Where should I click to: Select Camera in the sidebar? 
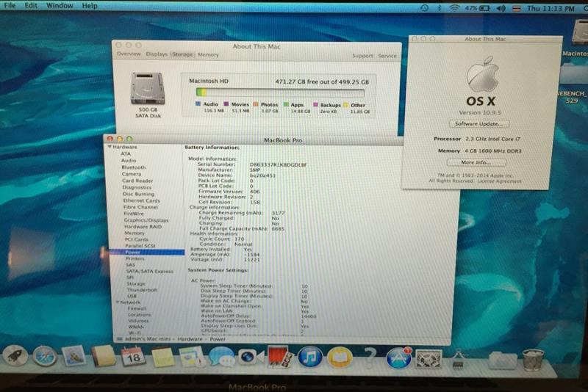point(132,174)
